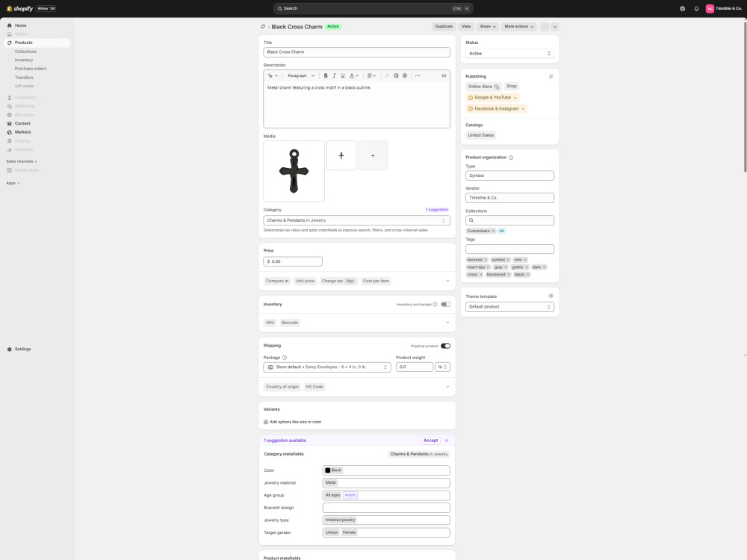Click the Shopify logo
Image resolution: width=747 pixels, height=560 pixels.
click(19, 8)
